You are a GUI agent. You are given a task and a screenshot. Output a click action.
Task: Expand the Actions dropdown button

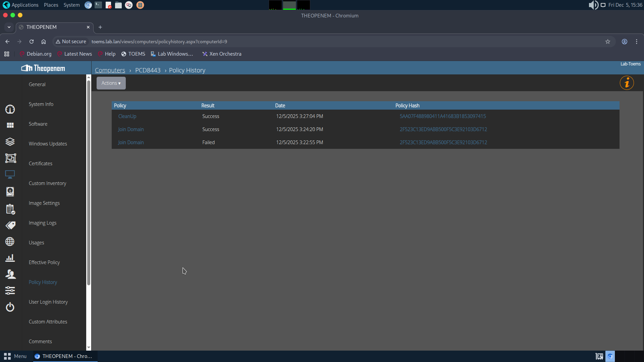pyautogui.click(x=111, y=83)
